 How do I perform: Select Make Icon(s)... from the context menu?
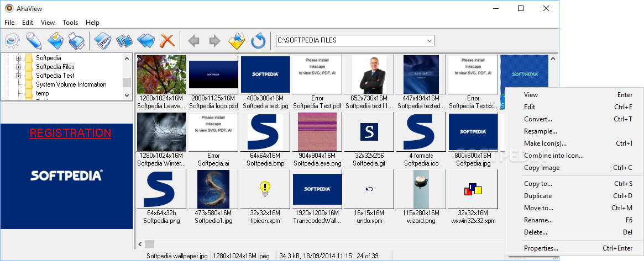point(574,143)
